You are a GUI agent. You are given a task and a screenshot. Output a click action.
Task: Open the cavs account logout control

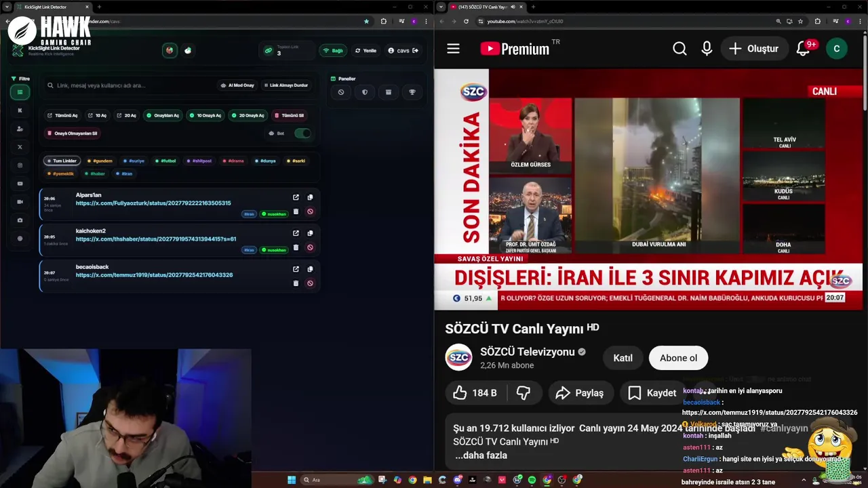403,50
